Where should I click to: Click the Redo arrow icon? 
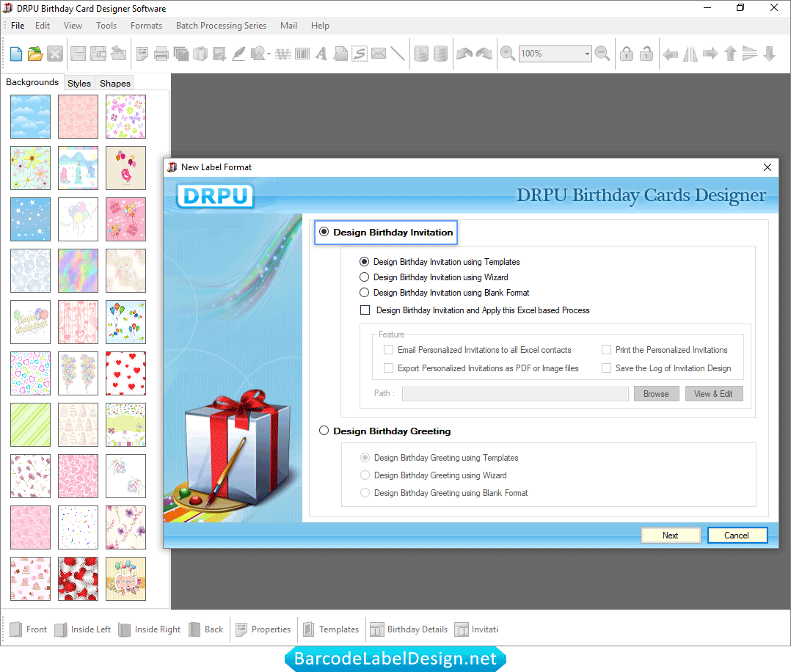point(484,54)
